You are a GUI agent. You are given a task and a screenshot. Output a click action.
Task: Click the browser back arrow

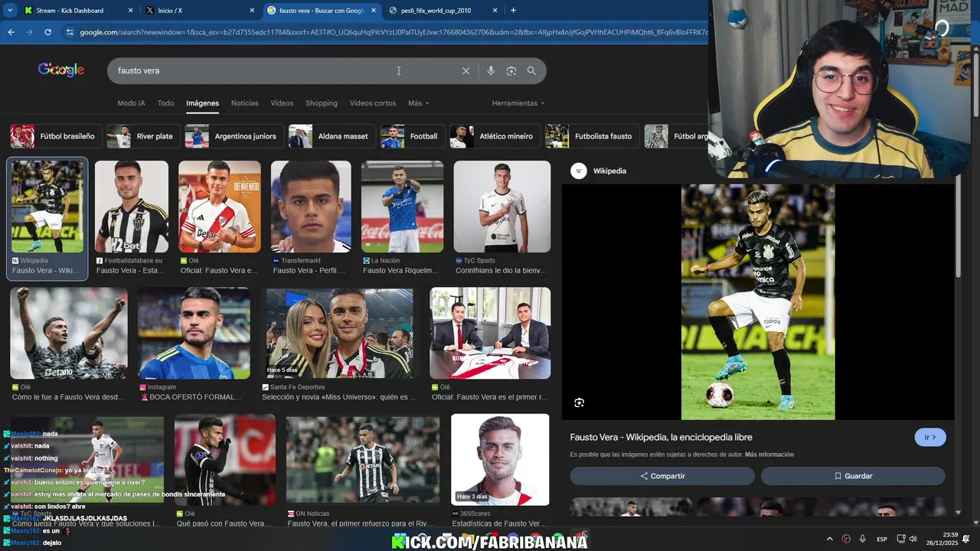click(11, 32)
